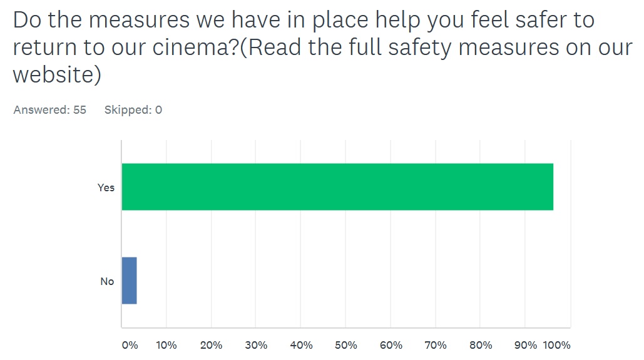This screenshot has width=644, height=360.
Task: Click the Answered: 55 count
Action: (x=49, y=110)
